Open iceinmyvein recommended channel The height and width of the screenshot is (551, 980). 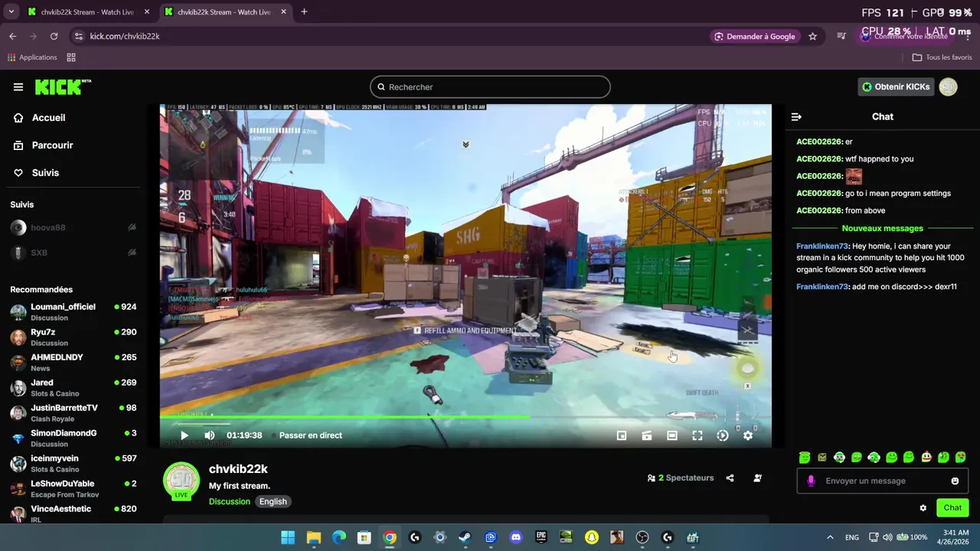[x=73, y=463]
